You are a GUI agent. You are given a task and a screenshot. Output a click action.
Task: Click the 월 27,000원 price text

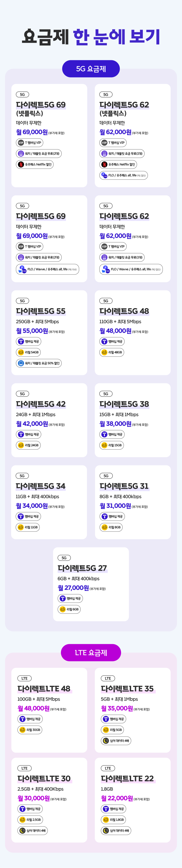pos(73,588)
